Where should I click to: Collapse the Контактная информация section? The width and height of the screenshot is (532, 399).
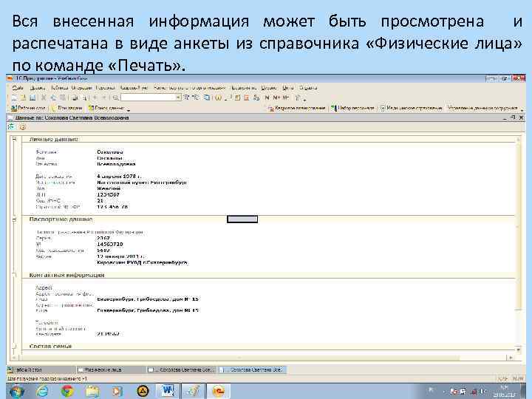coord(14,275)
